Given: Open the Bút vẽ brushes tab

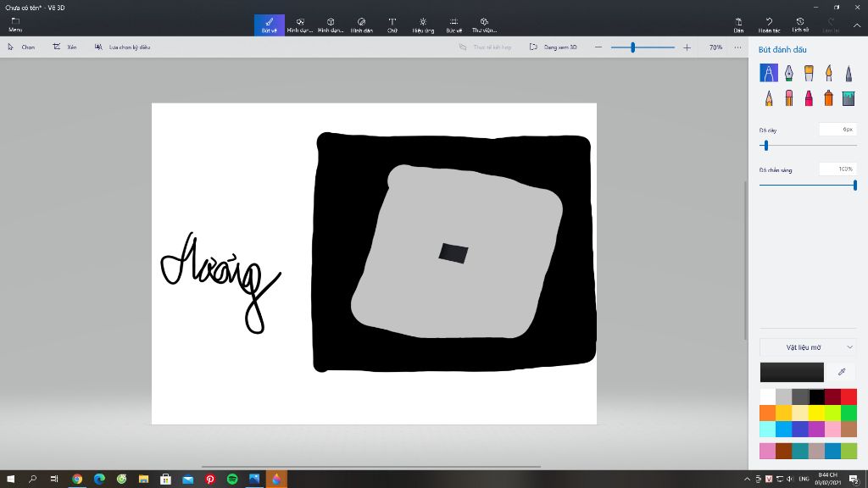Looking at the screenshot, I should (270, 25).
